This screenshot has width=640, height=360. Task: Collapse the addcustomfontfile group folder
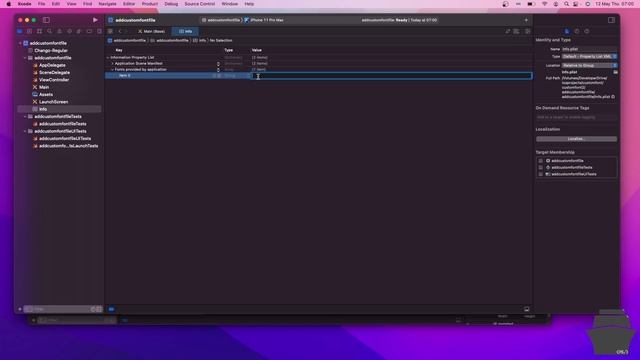pos(25,58)
